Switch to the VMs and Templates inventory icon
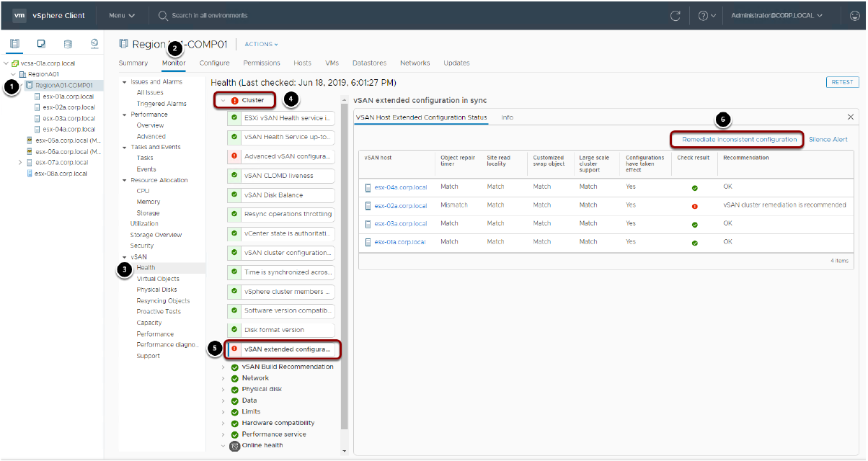Screen dimensions: 868x461 point(41,44)
